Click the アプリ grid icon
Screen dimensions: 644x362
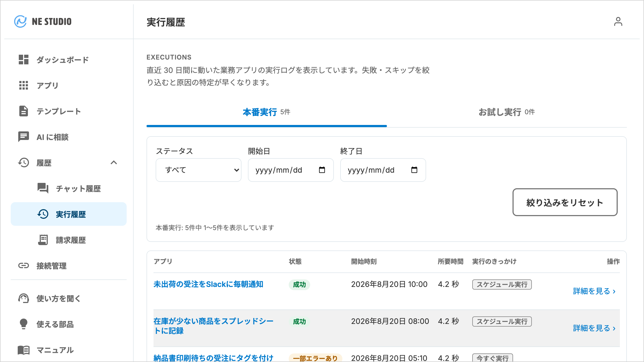pos(24,85)
